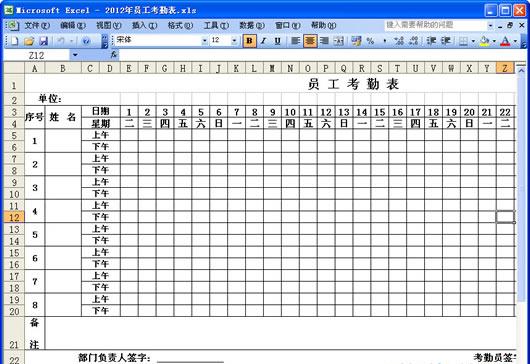This screenshot has width=530, height=364.
Task: Select the 姓名 header cell
Action: [63, 117]
